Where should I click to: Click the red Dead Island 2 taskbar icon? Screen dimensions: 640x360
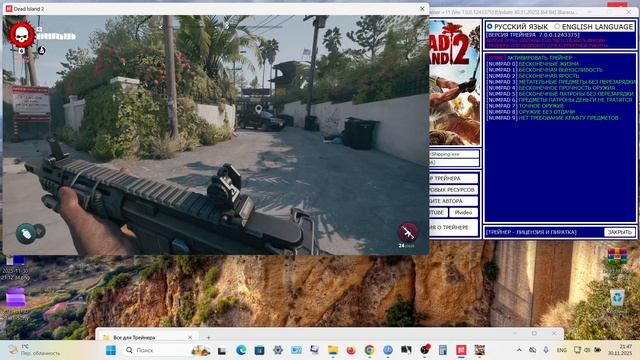461,350
